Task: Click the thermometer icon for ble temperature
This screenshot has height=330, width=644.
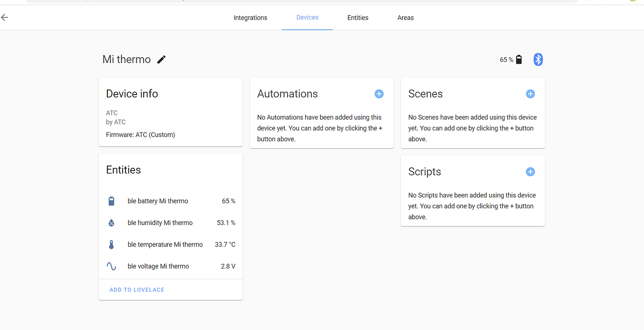Action: [x=111, y=244]
